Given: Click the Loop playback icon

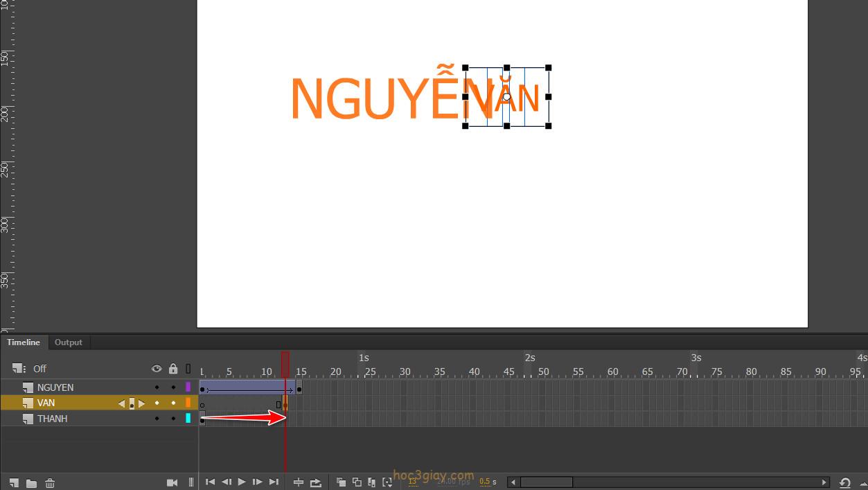Looking at the screenshot, I should 316,482.
